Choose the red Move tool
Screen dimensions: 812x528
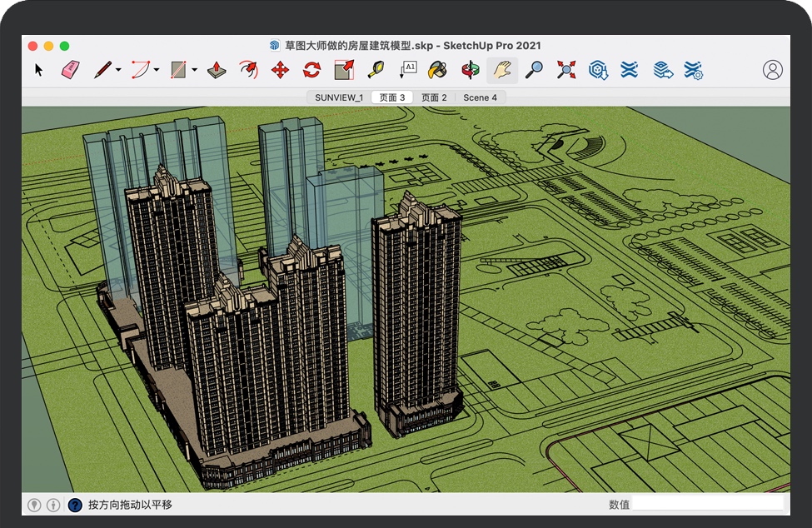[x=281, y=70]
